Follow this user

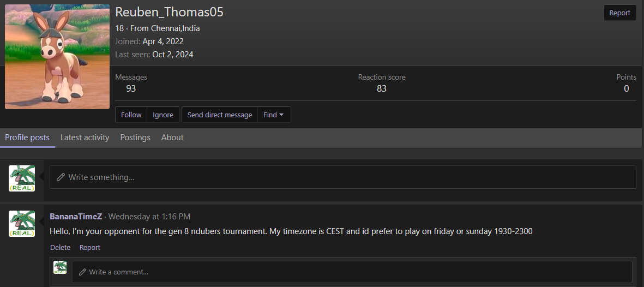point(131,115)
